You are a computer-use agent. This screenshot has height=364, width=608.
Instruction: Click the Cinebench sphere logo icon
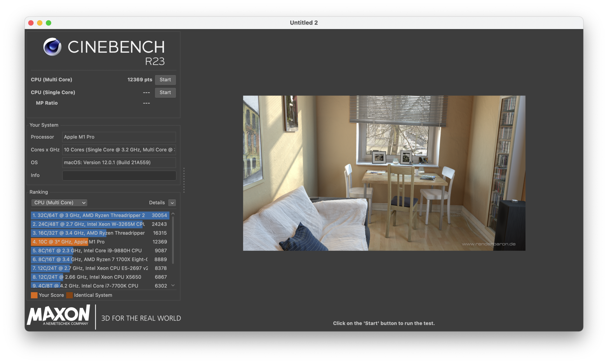click(x=52, y=47)
